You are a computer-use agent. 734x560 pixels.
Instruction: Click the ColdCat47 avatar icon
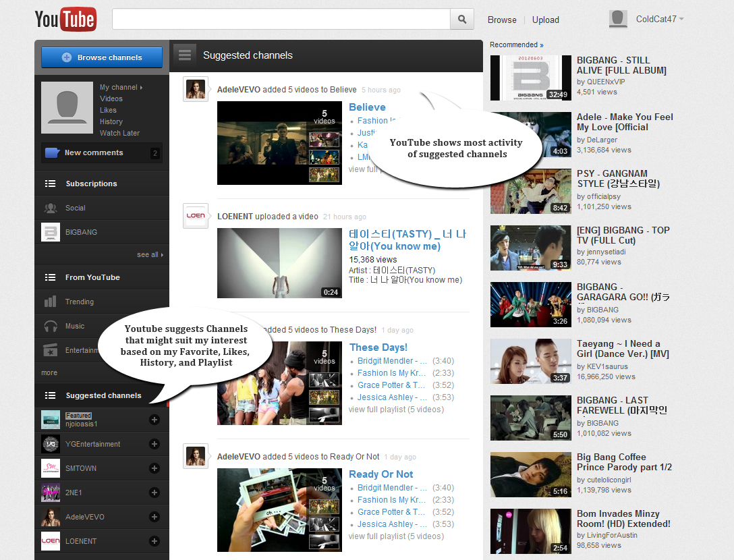pyautogui.click(x=618, y=19)
